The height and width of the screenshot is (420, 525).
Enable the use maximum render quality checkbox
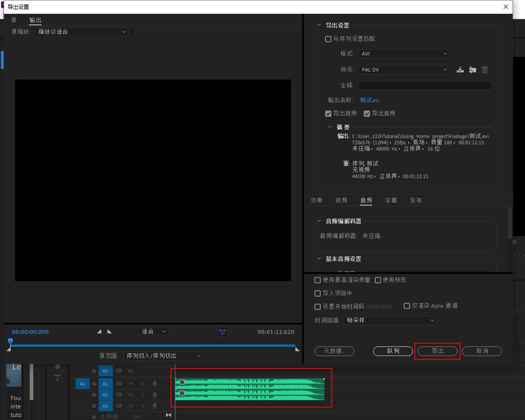coord(318,280)
